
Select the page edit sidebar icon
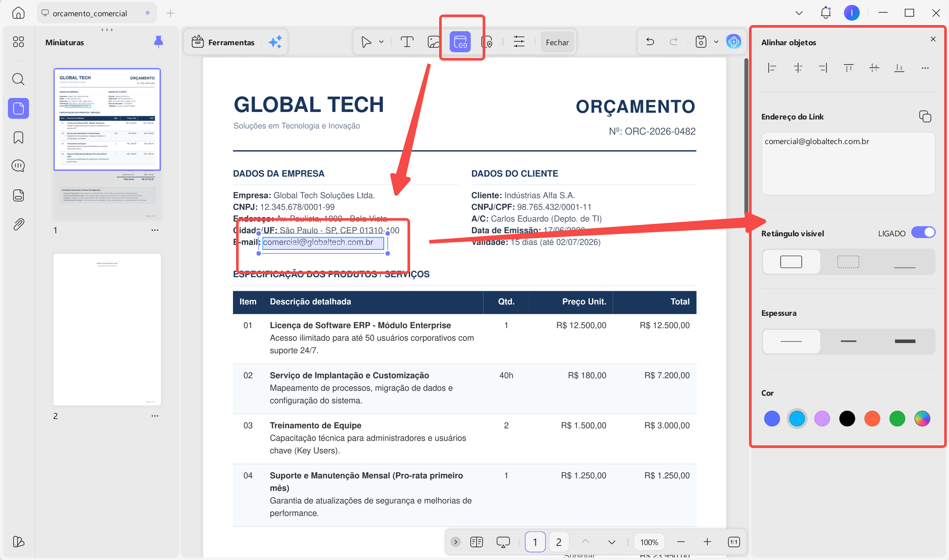(x=18, y=108)
